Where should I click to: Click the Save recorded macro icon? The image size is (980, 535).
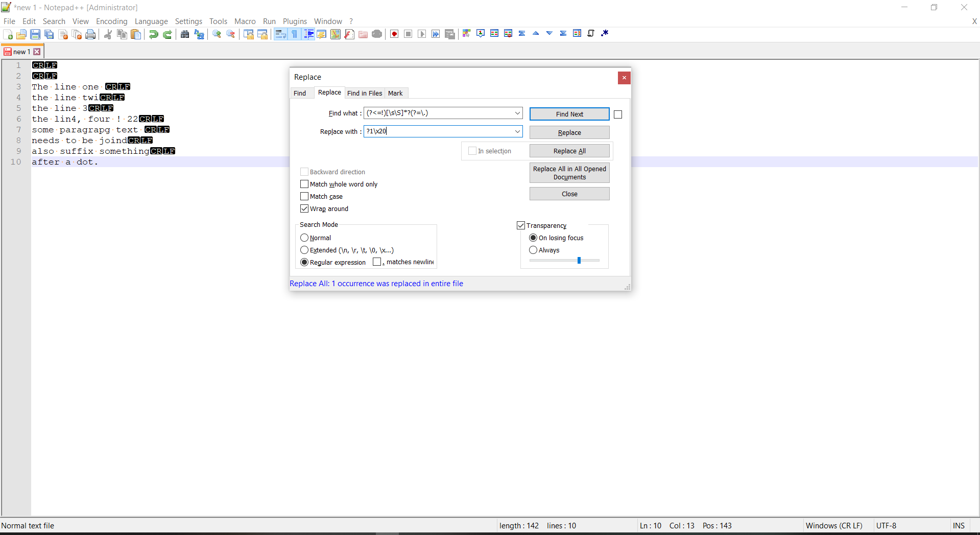click(x=449, y=34)
